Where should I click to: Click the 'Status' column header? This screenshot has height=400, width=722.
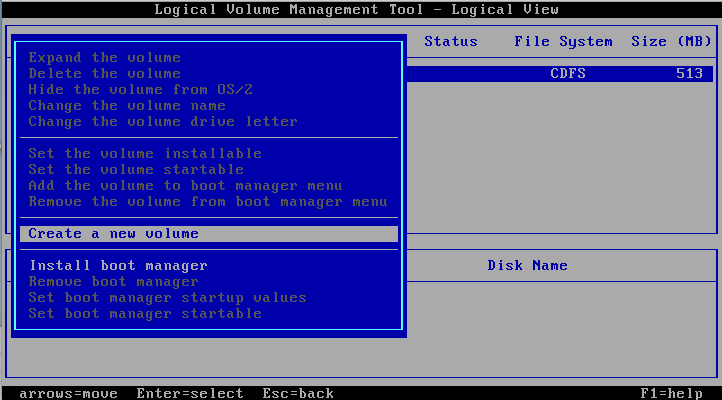click(x=450, y=42)
